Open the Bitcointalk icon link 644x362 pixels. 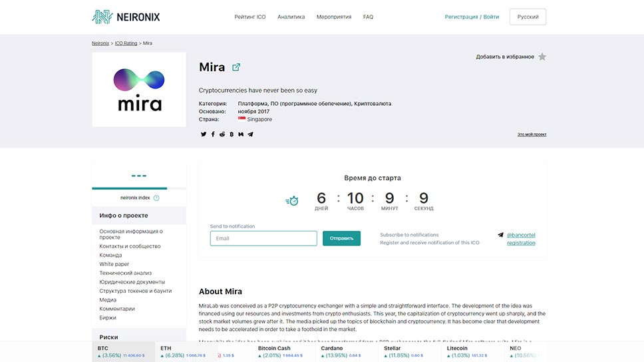coord(232,134)
